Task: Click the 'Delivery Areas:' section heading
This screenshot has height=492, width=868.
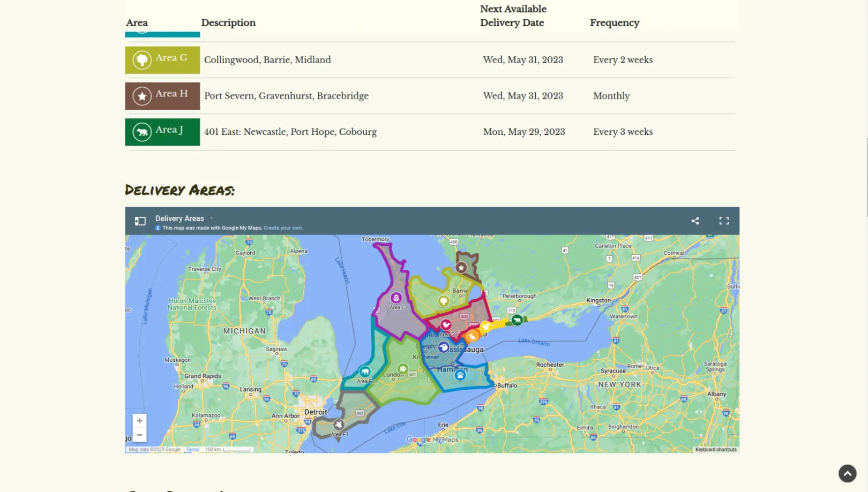Action: [x=179, y=190]
